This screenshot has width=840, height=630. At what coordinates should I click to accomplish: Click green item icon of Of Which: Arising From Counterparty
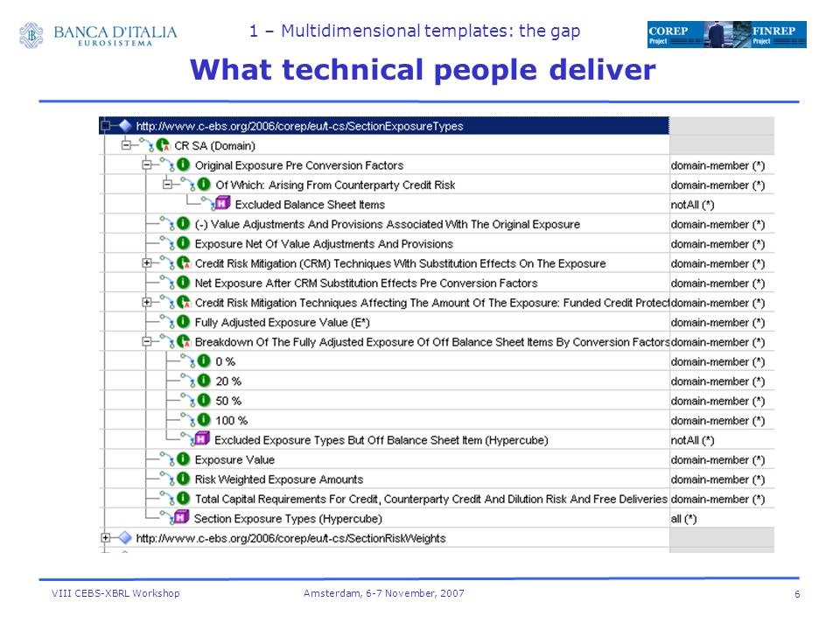204,185
